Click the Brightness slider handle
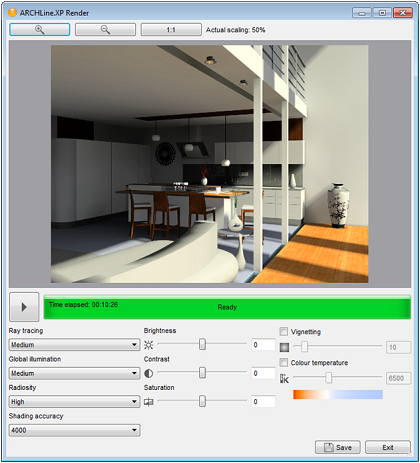 (202, 344)
